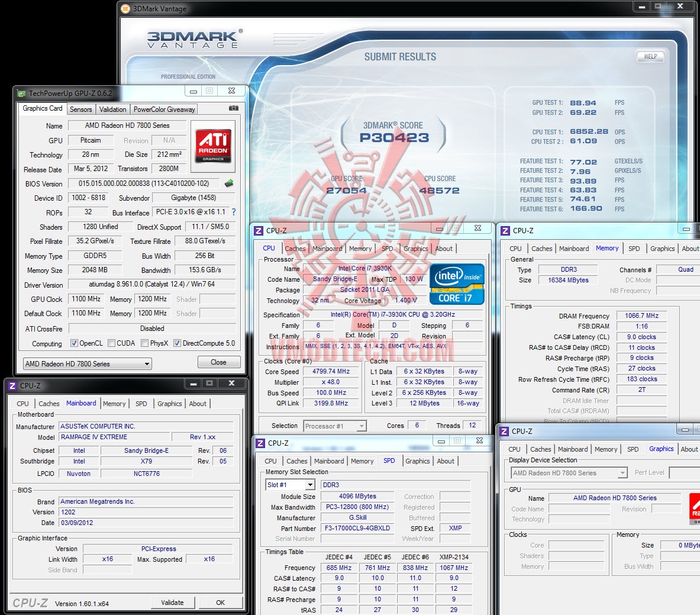Image resolution: width=700 pixels, height=615 pixels.
Task: Click the Close button in GPU-Z
Action: 219,362
